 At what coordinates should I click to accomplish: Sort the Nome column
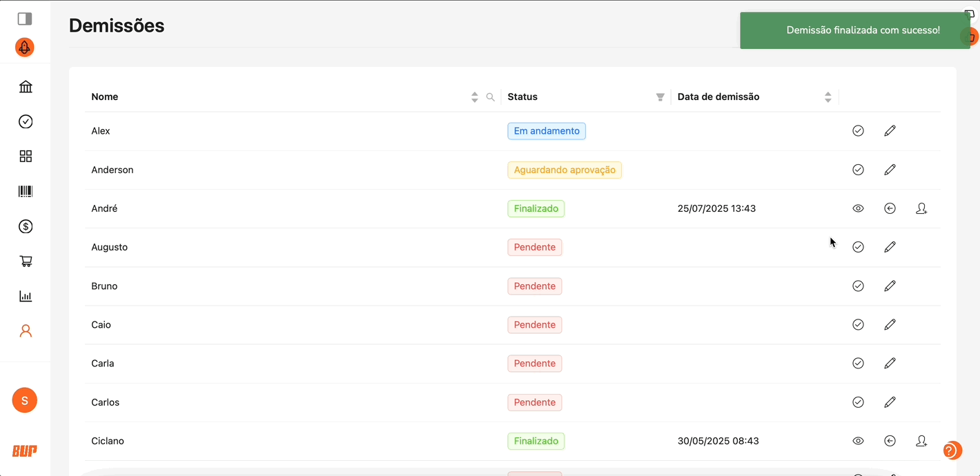tap(474, 97)
